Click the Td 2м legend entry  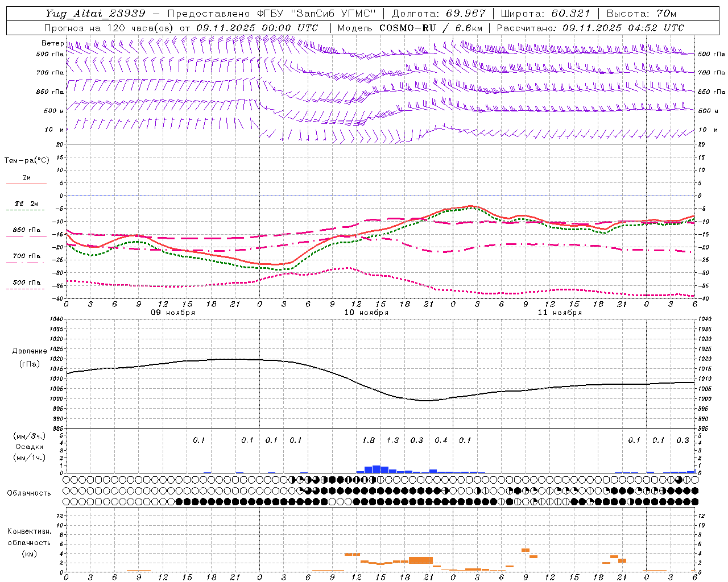coord(26,203)
